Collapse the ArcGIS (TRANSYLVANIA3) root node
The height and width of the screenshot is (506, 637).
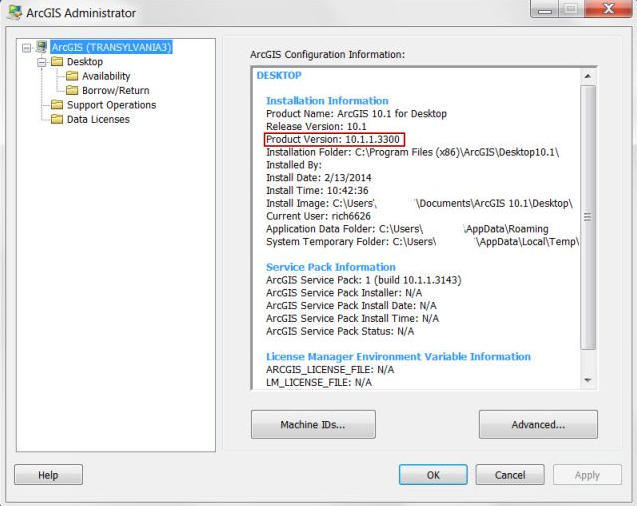click(x=27, y=47)
